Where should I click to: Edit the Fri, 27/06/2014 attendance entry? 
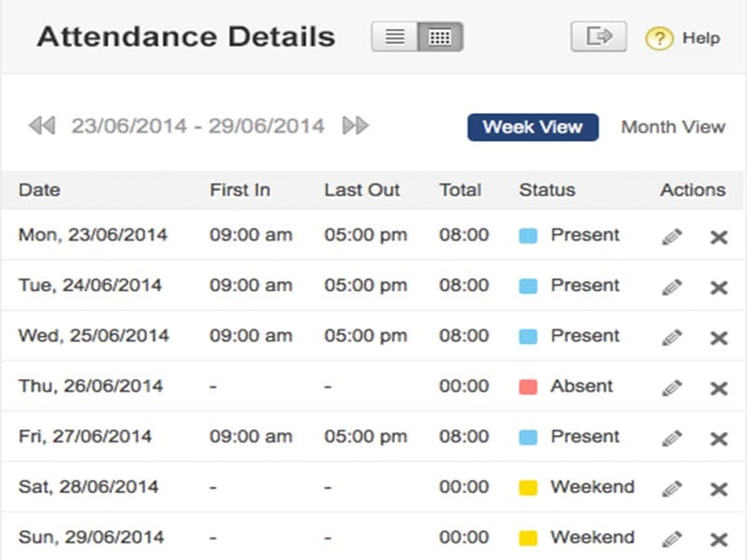tap(671, 439)
